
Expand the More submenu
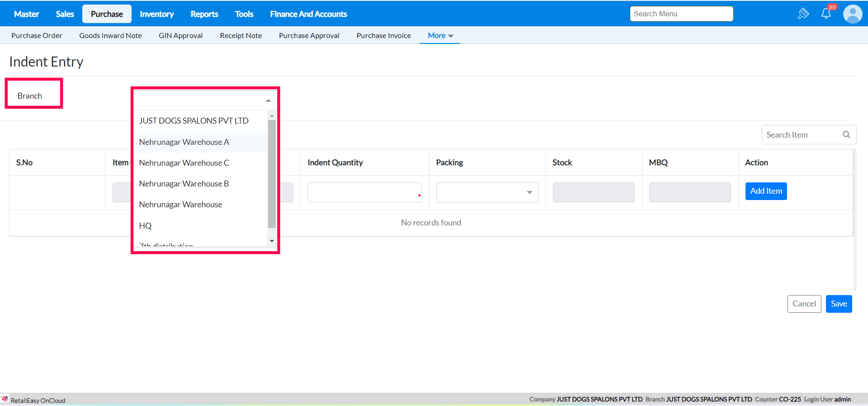440,35
